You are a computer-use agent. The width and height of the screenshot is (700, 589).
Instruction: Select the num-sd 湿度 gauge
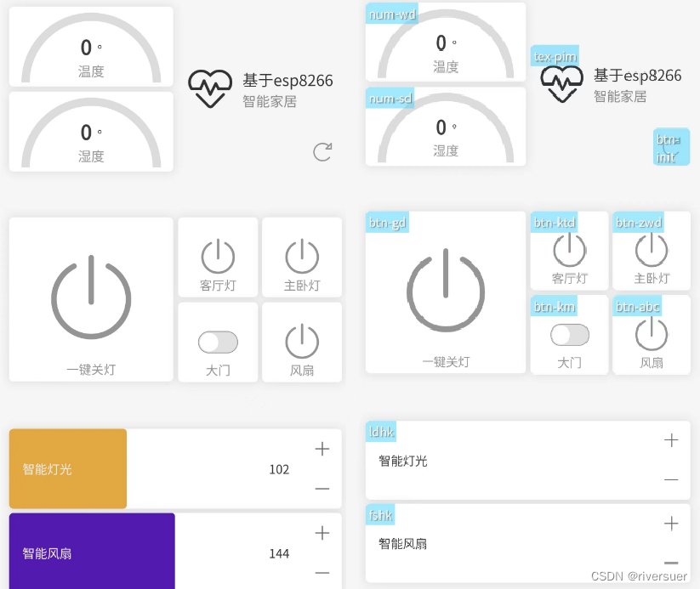446,127
